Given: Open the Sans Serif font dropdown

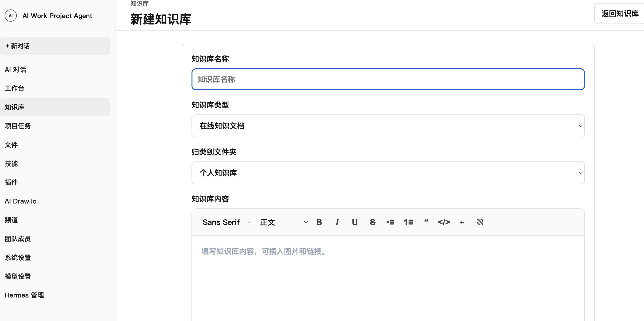Looking at the screenshot, I should point(226,222).
